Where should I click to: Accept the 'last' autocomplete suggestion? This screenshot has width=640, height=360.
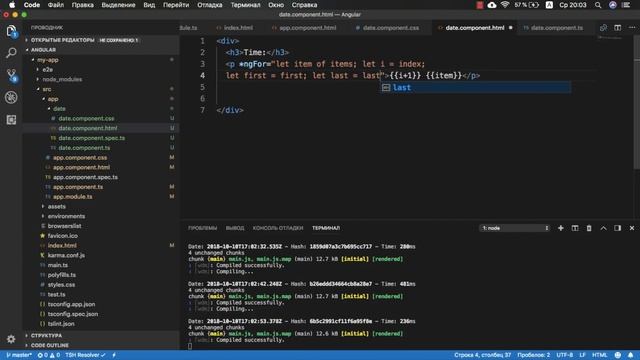point(476,87)
